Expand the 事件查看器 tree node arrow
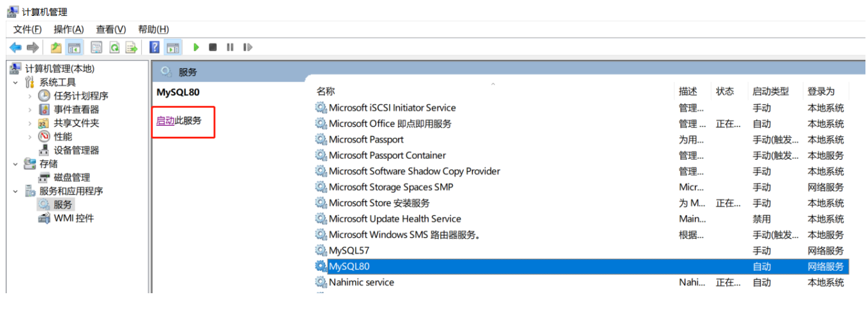 pyautogui.click(x=29, y=109)
